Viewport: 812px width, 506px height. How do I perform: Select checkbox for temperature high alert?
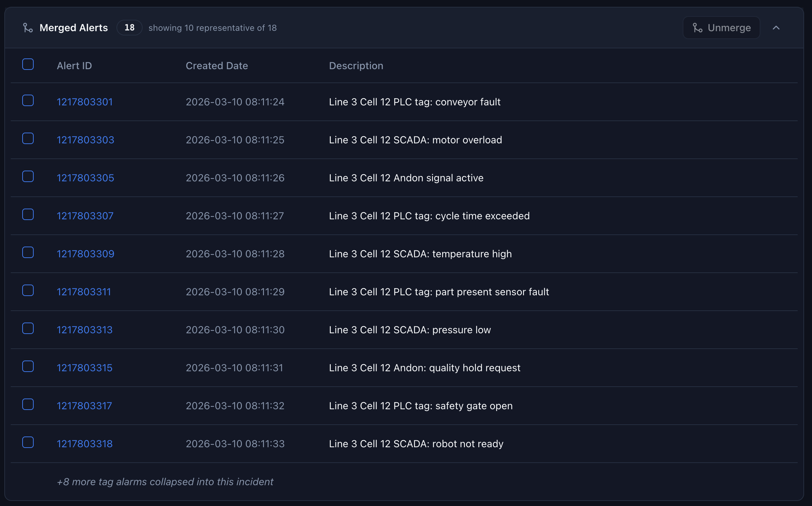28,253
